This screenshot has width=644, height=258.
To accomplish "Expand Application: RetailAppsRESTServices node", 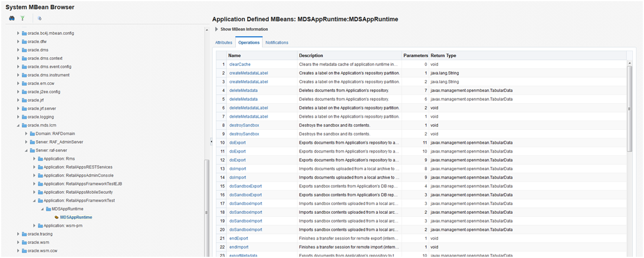I will point(34,167).
